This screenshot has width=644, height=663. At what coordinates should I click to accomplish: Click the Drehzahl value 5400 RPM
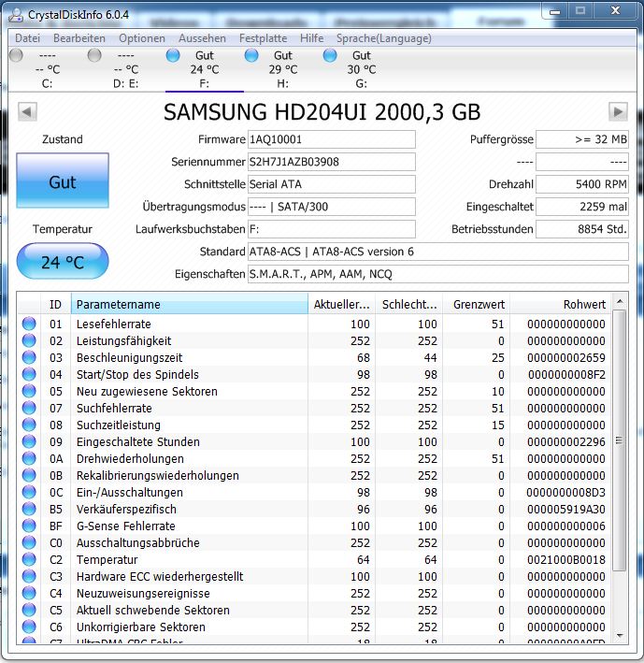(582, 184)
